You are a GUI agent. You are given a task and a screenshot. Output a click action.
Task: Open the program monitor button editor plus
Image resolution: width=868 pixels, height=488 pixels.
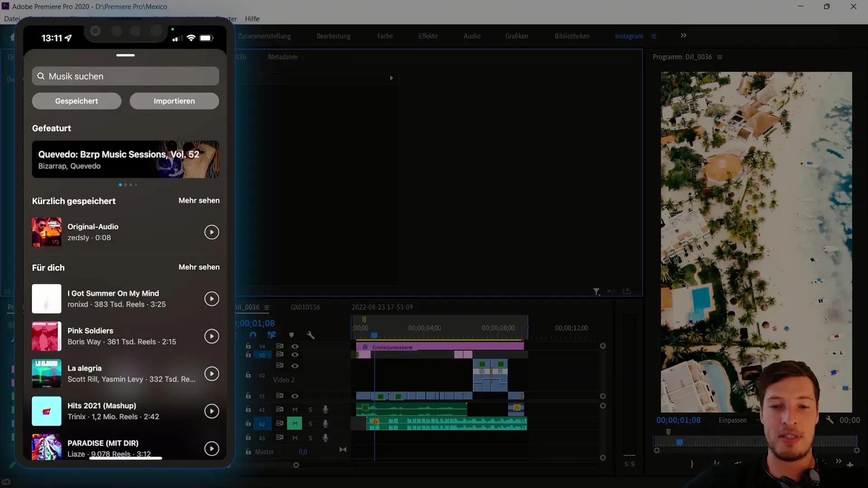850,465
